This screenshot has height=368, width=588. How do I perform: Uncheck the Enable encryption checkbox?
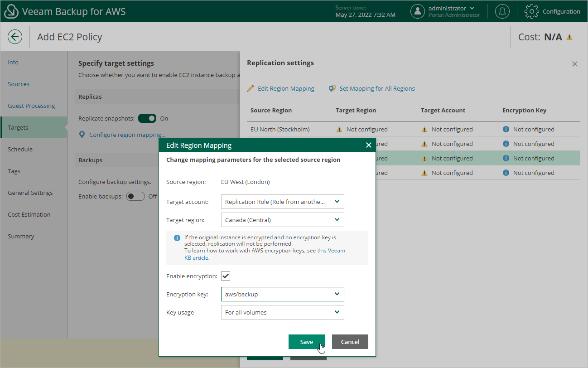(x=225, y=276)
